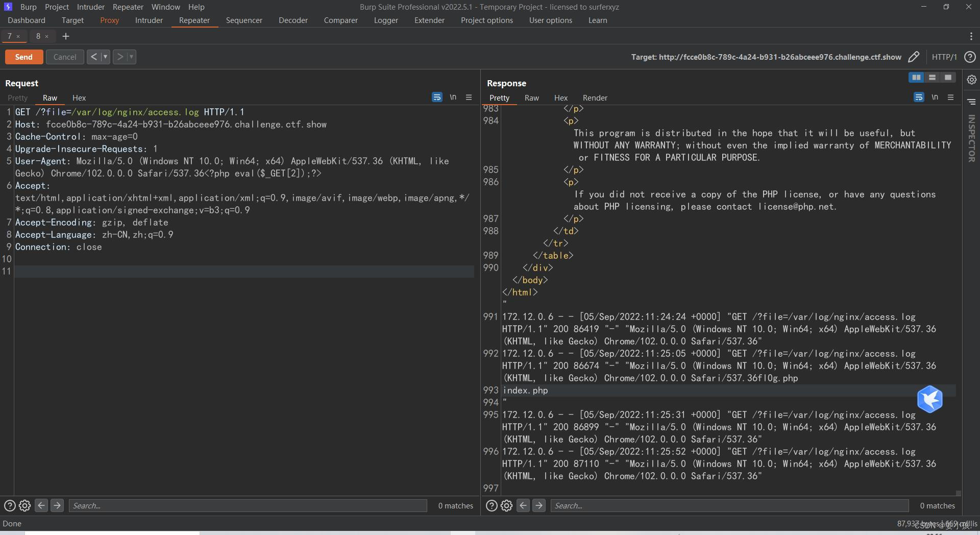This screenshot has width=980, height=535.
Task: Click the floating blue bird assistant icon
Action: coord(929,399)
